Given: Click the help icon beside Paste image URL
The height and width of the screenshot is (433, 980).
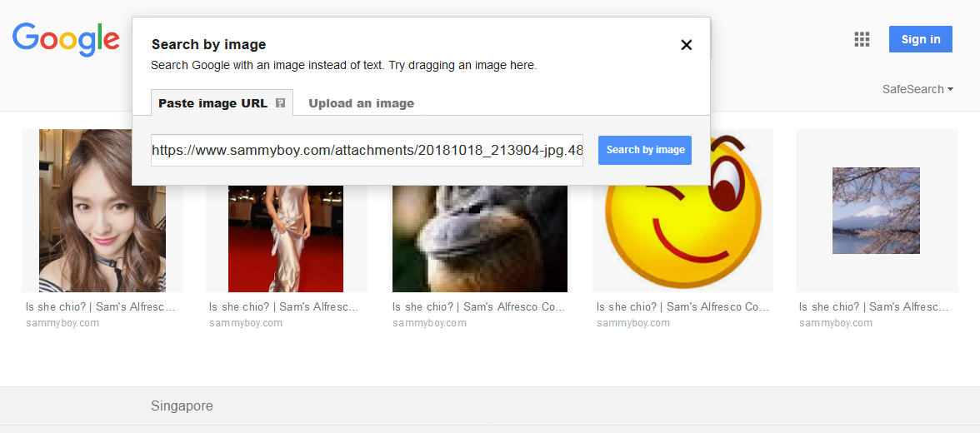Looking at the screenshot, I should 281,103.
